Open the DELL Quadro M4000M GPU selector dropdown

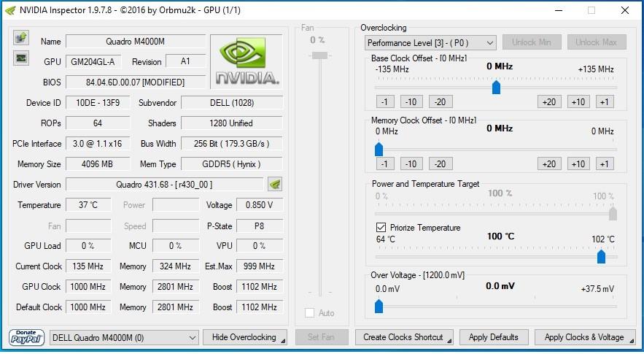tap(124, 337)
